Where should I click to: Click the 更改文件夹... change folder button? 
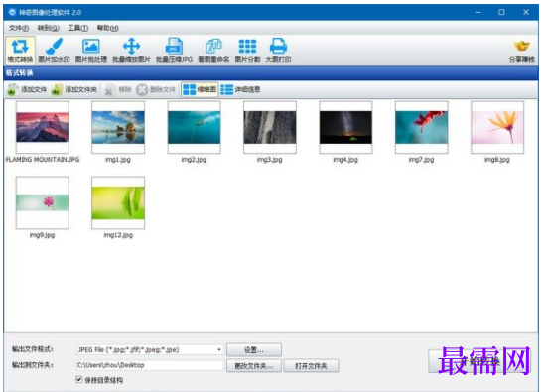[x=254, y=366]
